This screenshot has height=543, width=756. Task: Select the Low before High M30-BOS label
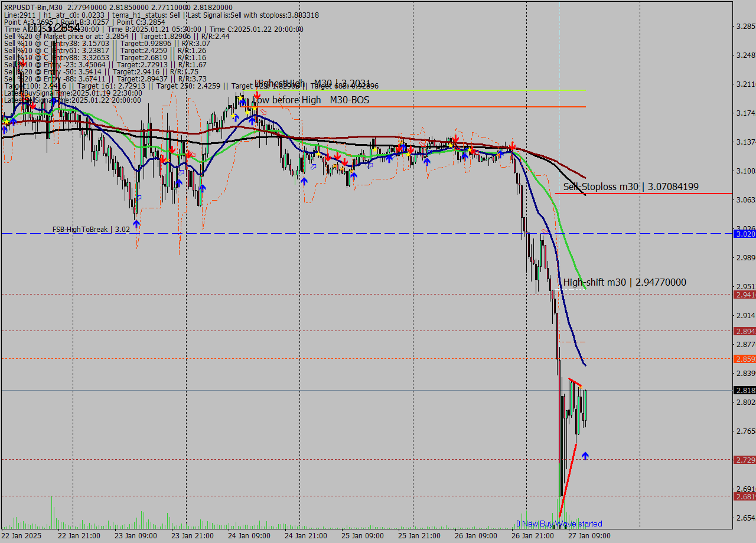(312, 100)
